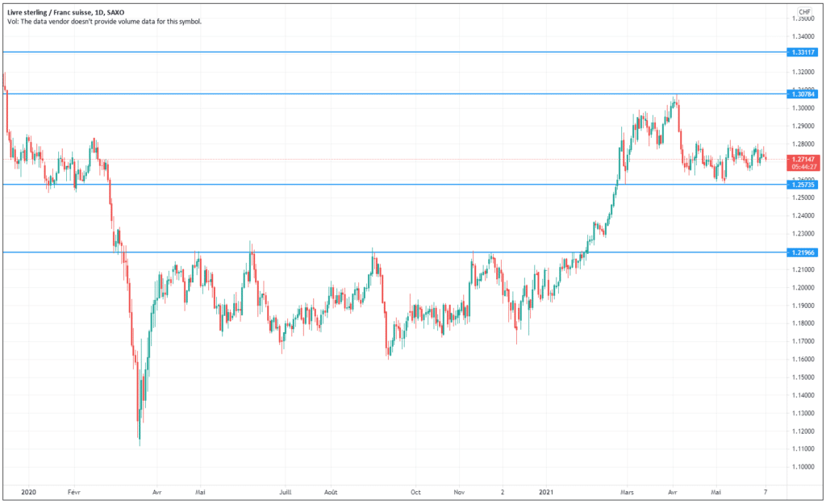The width and height of the screenshot is (826, 504).
Task: Click the Févr label on time axis
Action: [74, 493]
